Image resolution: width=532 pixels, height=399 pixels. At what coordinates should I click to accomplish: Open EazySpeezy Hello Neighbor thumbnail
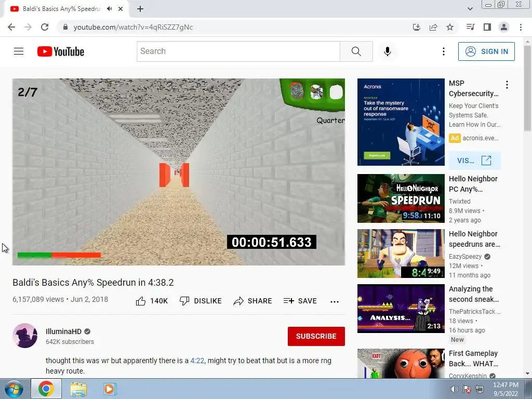[x=401, y=254]
